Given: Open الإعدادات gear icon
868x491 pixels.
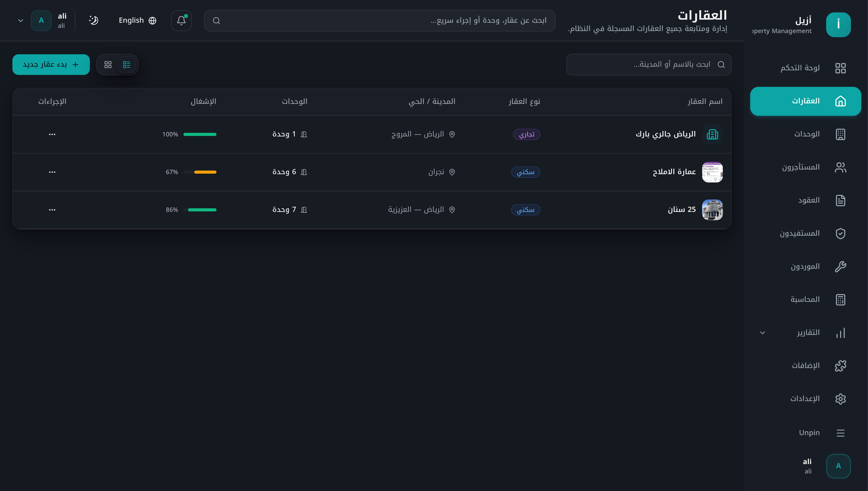Looking at the screenshot, I should point(840,398).
